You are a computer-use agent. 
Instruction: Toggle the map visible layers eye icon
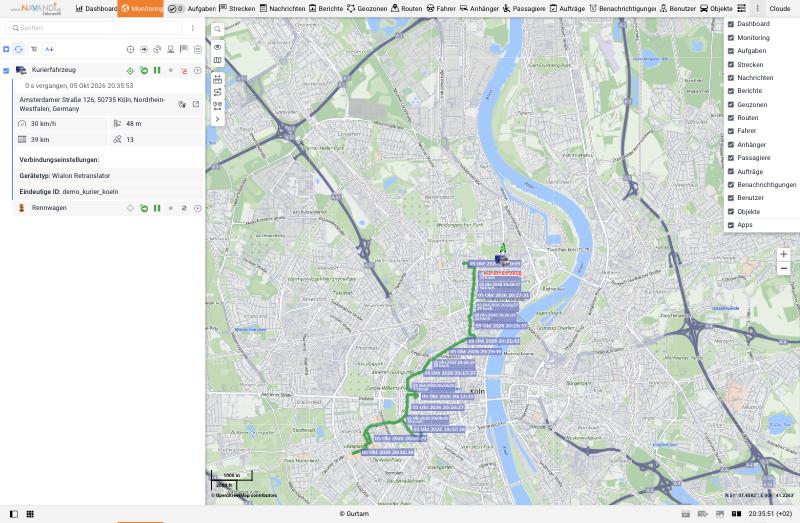(217, 47)
